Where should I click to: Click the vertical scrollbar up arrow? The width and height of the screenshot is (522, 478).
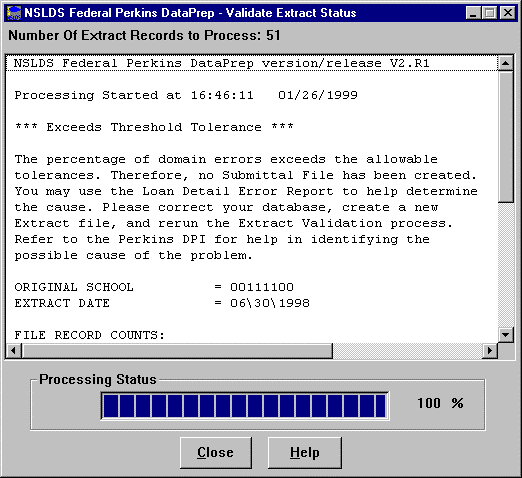(506, 63)
